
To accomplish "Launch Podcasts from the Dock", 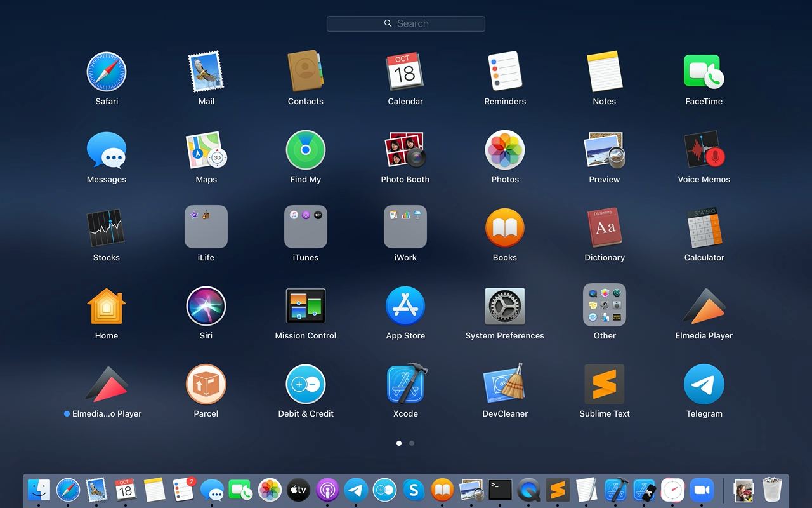I will (327, 490).
